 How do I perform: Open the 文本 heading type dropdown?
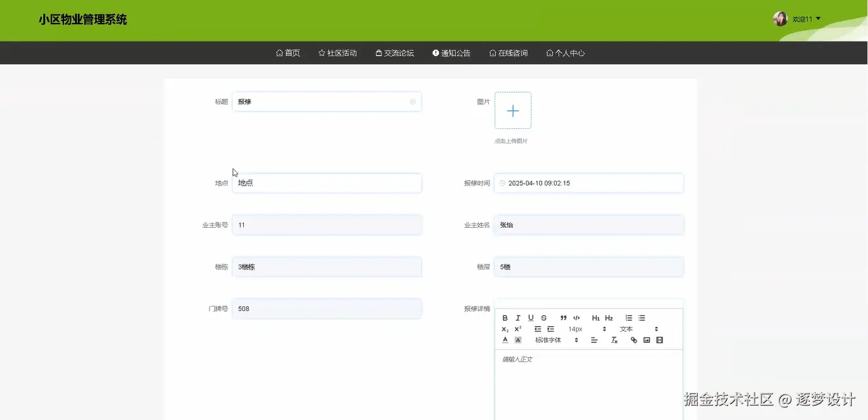pos(639,329)
